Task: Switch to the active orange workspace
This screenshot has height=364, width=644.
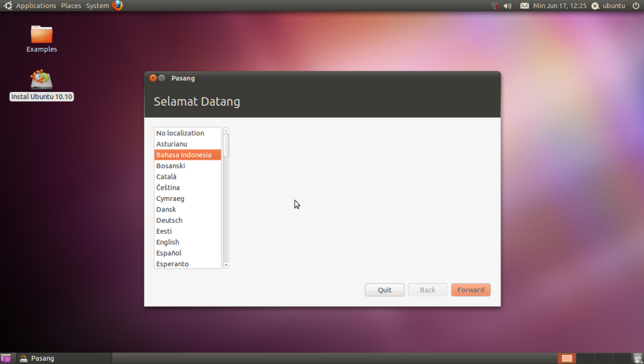Action: 567,358
